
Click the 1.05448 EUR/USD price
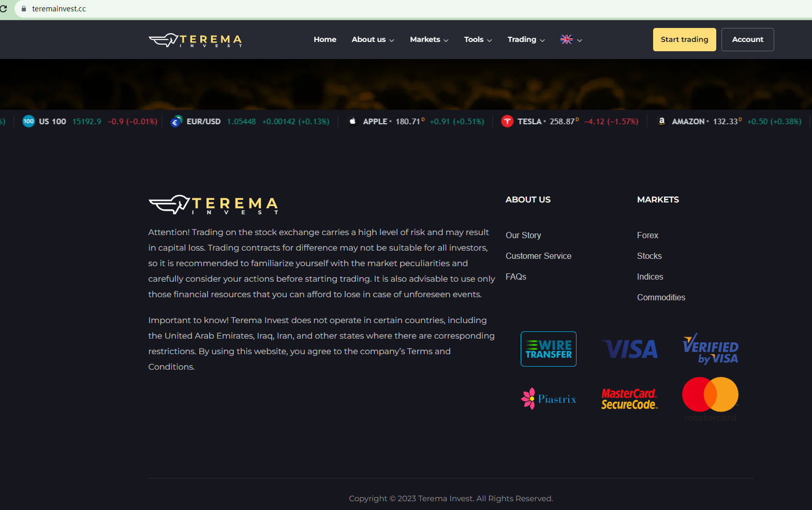[x=241, y=121]
